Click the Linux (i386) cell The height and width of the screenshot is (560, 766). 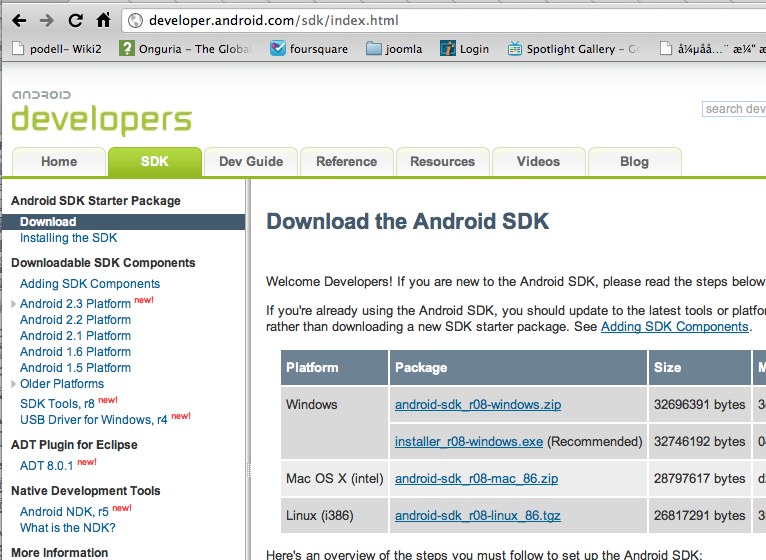pyautogui.click(x=335, y=516)
